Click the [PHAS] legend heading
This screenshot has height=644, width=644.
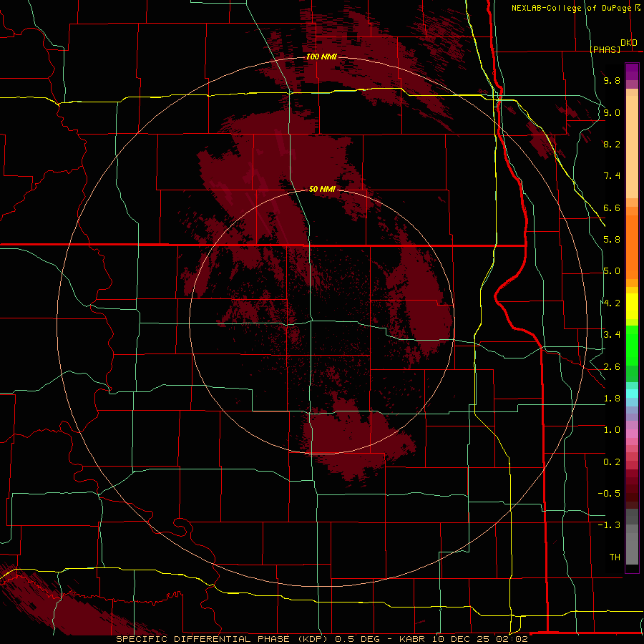point(605,49)
